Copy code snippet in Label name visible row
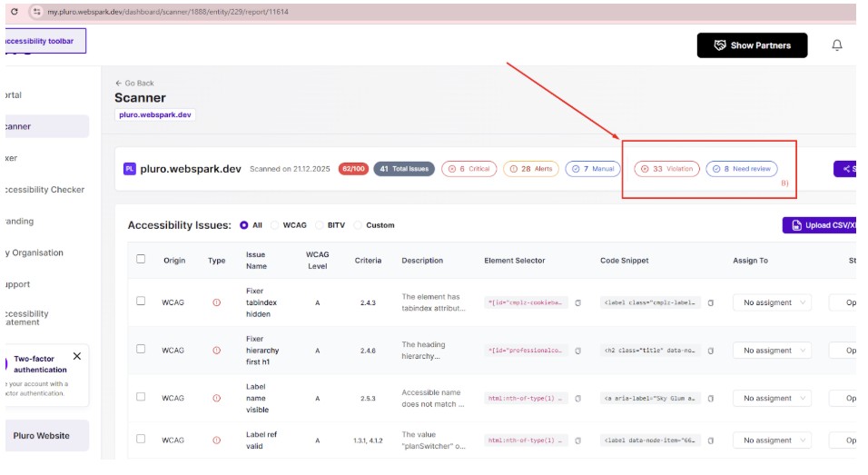Image resolution: width=868 pixels, height=475 pixels. point(711,399)
